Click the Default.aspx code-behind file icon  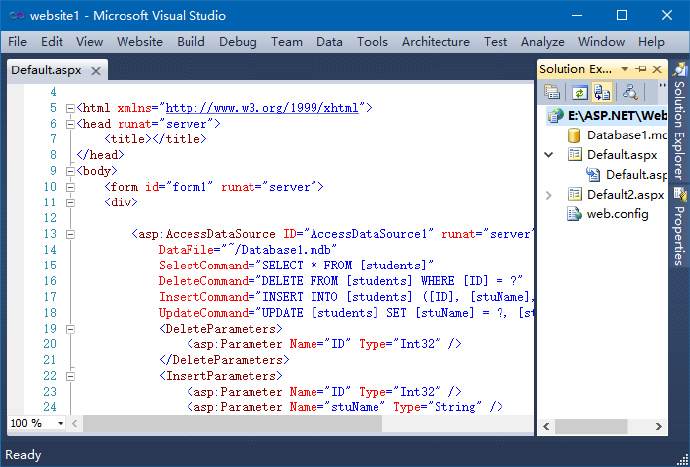point(593,175)
